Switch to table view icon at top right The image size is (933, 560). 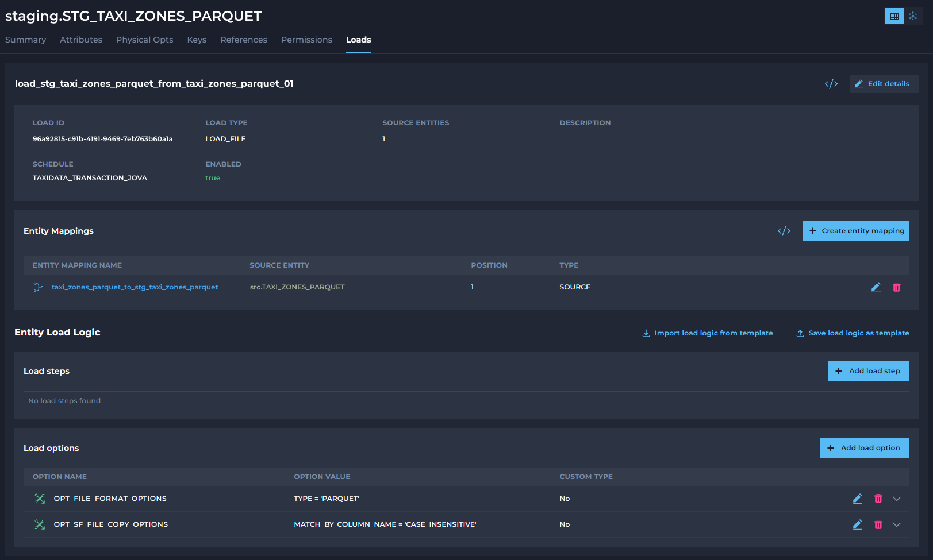coord(894,16)
